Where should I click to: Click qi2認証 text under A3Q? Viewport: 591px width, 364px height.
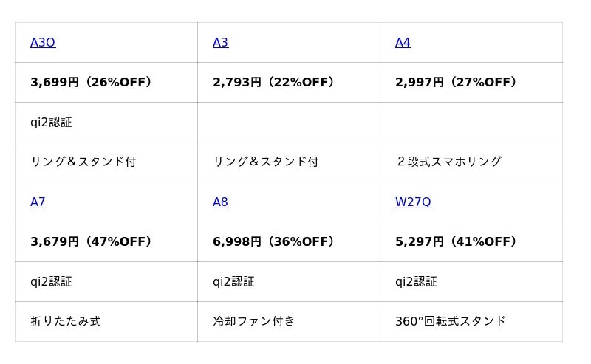tap(51, 123)
